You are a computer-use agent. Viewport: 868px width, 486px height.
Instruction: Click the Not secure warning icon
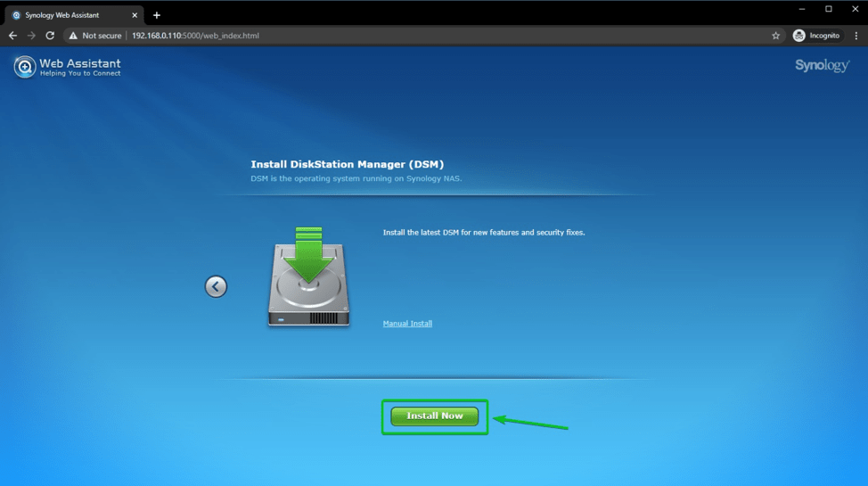click(73, 36)
